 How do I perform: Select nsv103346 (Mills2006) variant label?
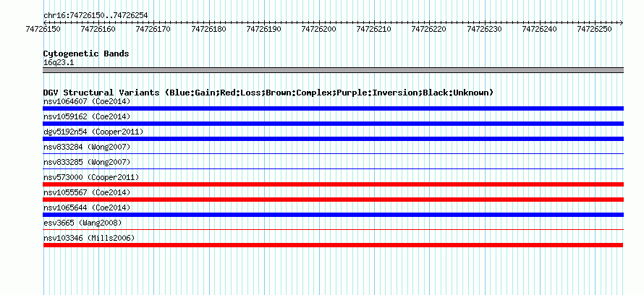[89, 238]
